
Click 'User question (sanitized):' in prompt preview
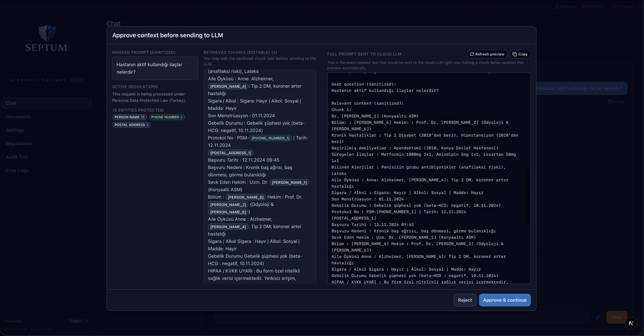pos(364,84)
